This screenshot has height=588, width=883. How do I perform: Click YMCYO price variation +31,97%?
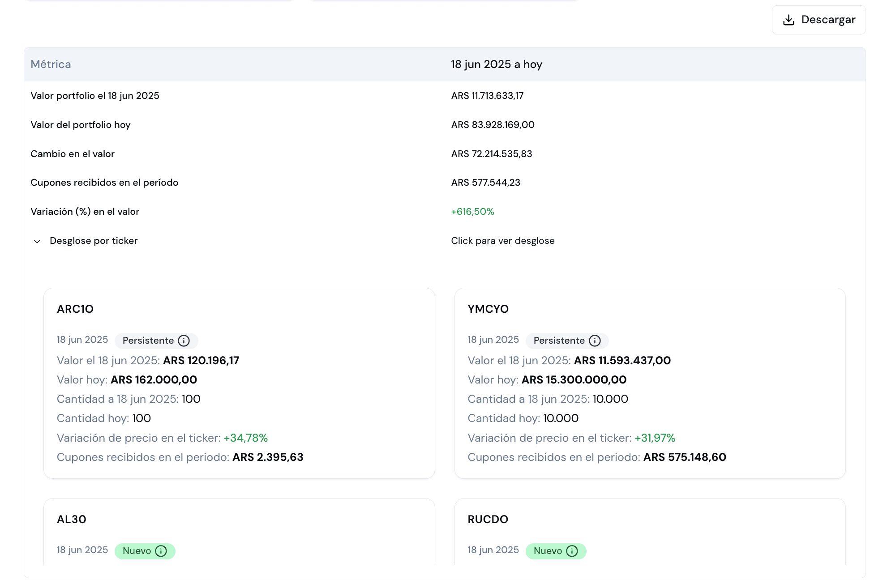[x=655, y=438]
